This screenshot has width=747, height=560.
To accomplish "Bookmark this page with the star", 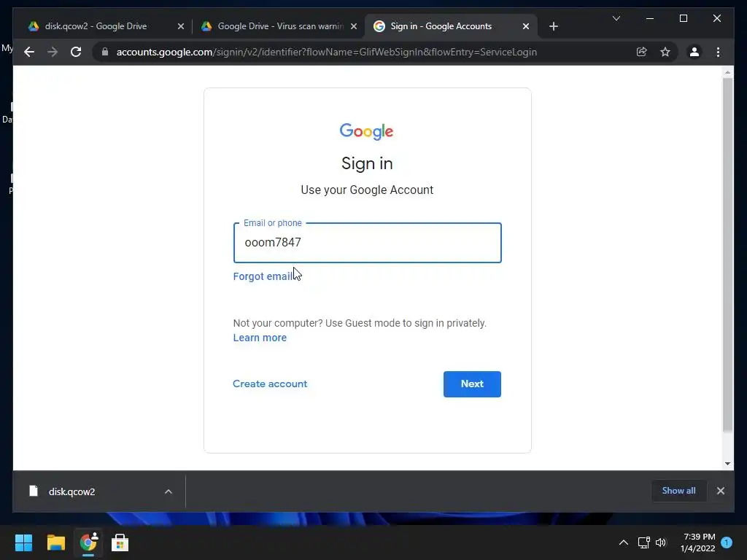I will 665,52.
